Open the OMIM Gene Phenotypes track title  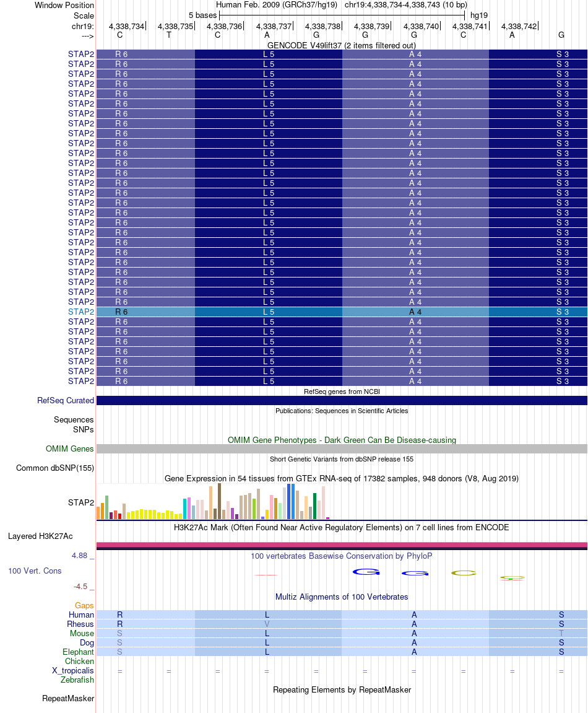(342, 440)
